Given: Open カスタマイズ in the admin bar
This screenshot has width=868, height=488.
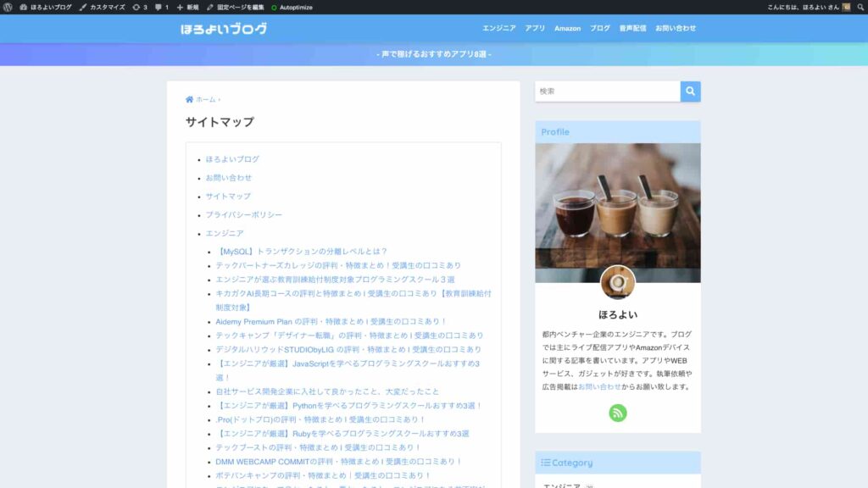Looking at the screenshot, I should pos(103,7).
